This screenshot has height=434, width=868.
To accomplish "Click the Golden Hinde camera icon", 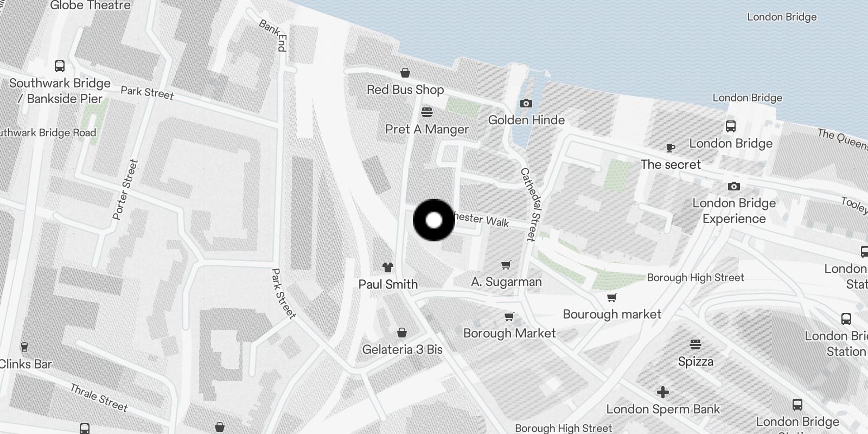I will [x=526, y=103].
